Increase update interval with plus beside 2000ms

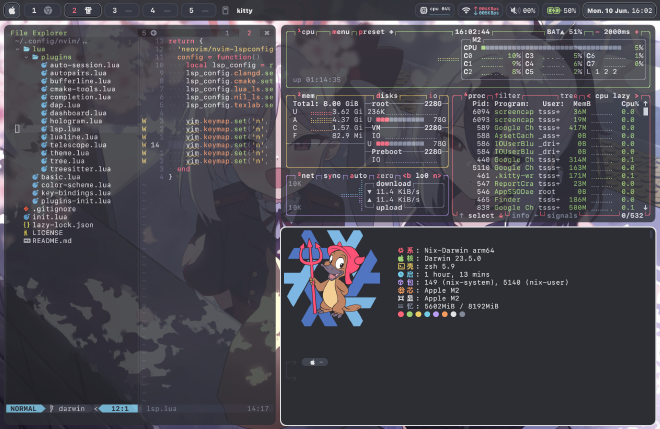tap(636, 32)
